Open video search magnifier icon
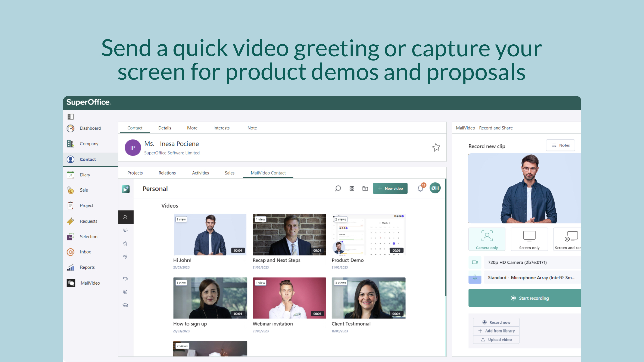 pyautogui.click(x=338, y=188)
